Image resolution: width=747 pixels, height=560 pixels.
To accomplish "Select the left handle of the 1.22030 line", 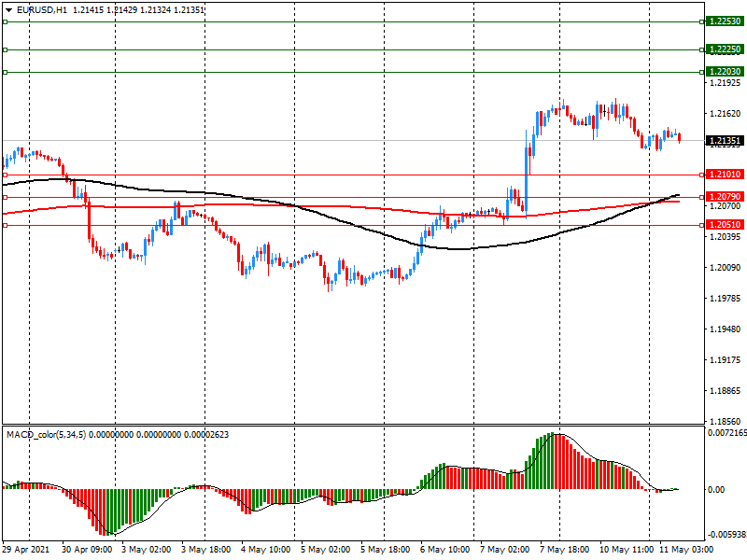I will [5, 72].
